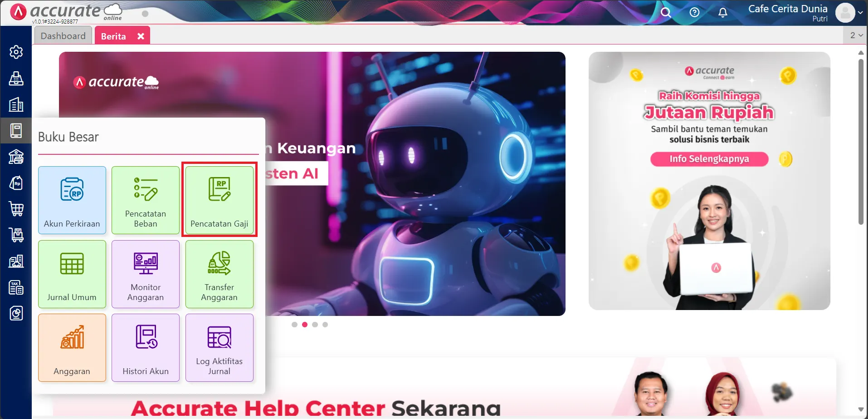Select the first carousel dot indicator
This screenshot has width=868, height=419.
[294, 325]
